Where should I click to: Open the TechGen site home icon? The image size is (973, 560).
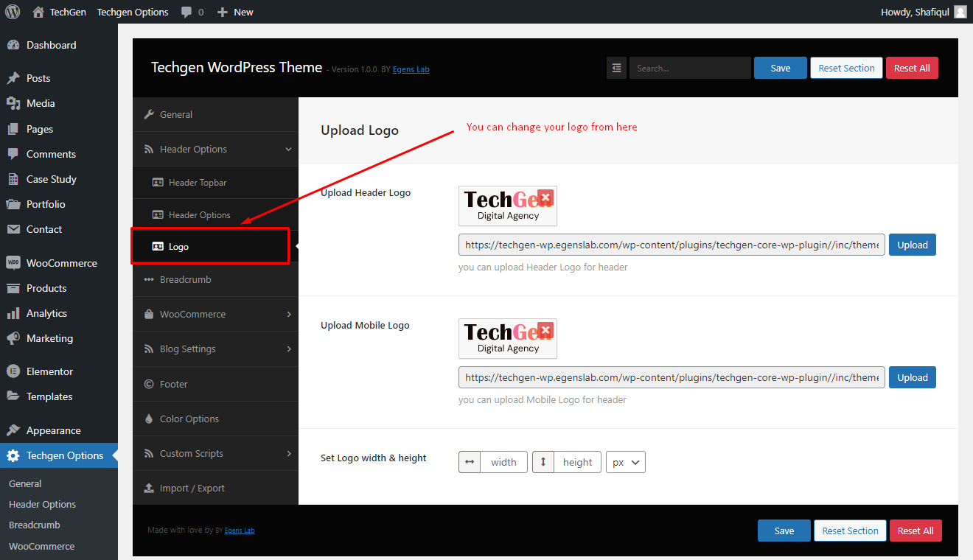pyautogui.click(x=38, y=12)
